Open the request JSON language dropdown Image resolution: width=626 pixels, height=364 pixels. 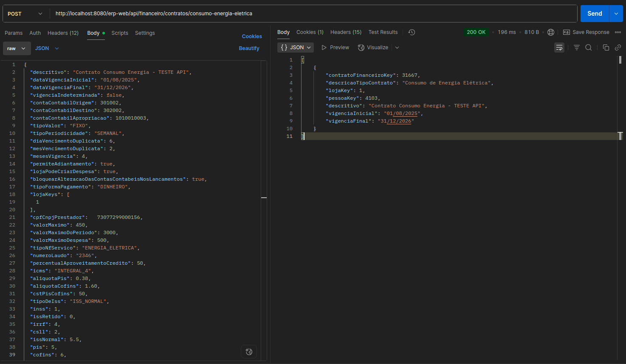tap(47, 48)
